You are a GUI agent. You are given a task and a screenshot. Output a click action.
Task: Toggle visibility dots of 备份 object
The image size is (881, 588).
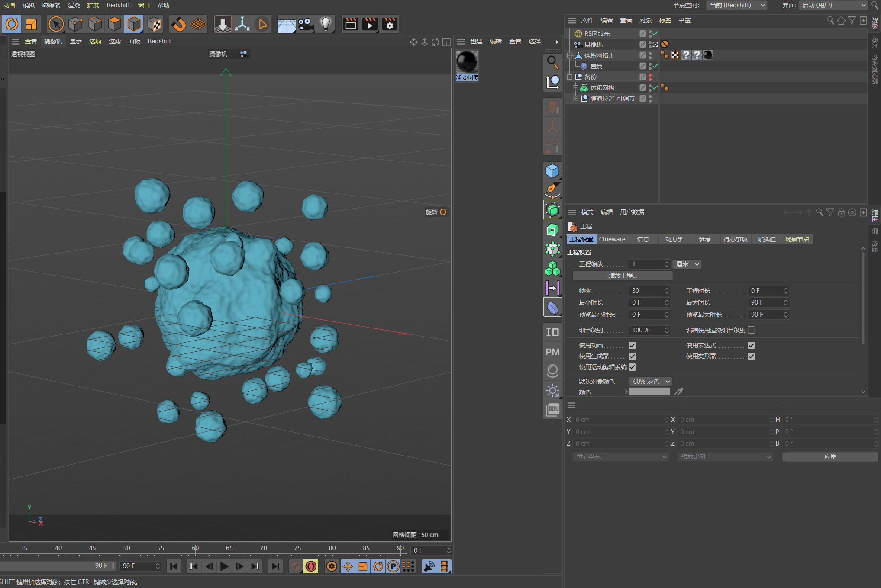(x=650, y=77)
